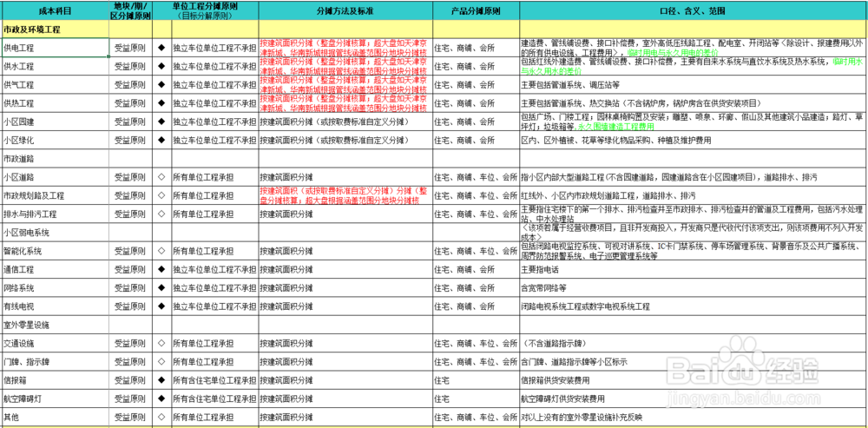Select the 供热工程 cell
Screen dimensions: 868x428
pyautogui.click(x=54, y=103)
